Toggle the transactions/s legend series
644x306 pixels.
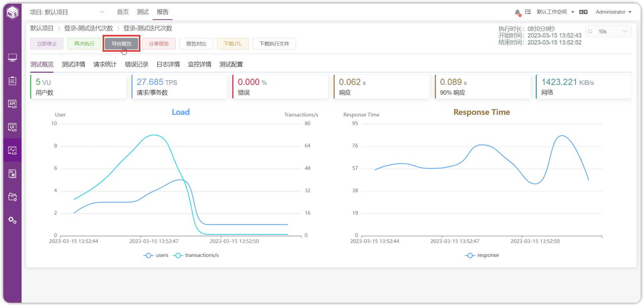tap(196, 255)
